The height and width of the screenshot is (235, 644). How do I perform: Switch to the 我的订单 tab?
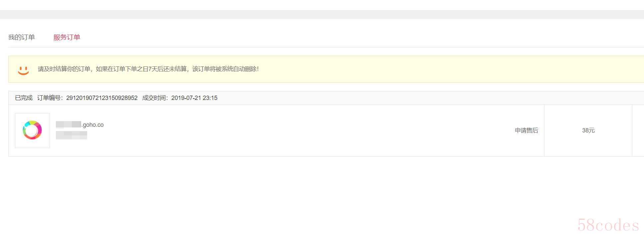22,37
